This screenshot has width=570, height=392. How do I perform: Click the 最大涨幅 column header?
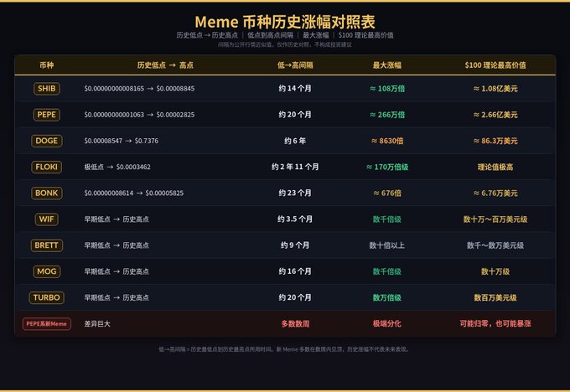(387, 65)
